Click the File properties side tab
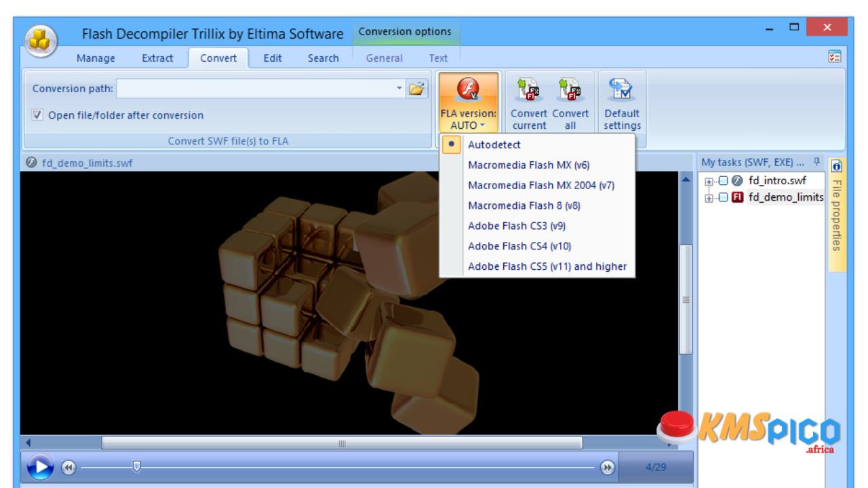Viewport: 868px width, 488px height. (837, 215)
